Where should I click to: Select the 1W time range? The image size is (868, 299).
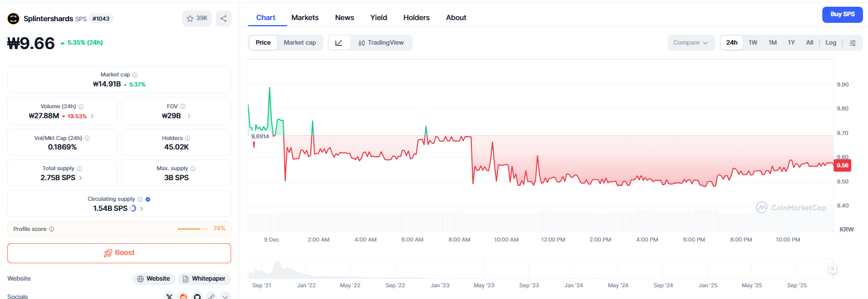753,43
